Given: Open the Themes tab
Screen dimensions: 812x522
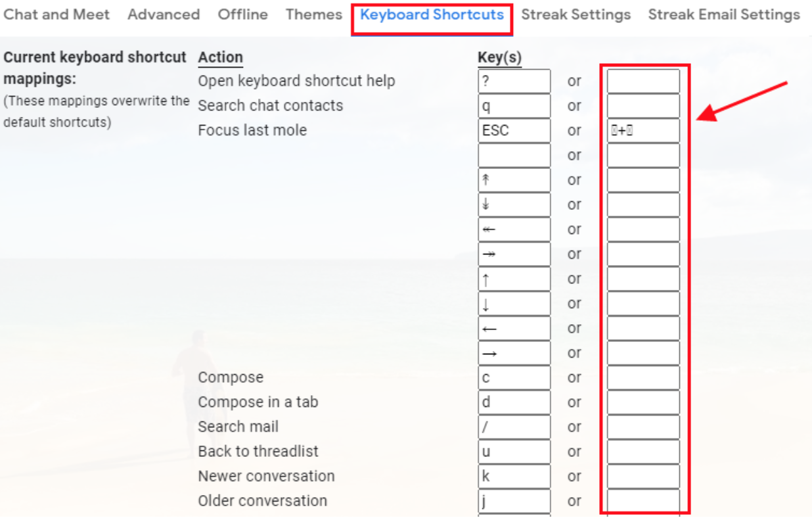Looking at the screenshot, I should pos(313,14).
